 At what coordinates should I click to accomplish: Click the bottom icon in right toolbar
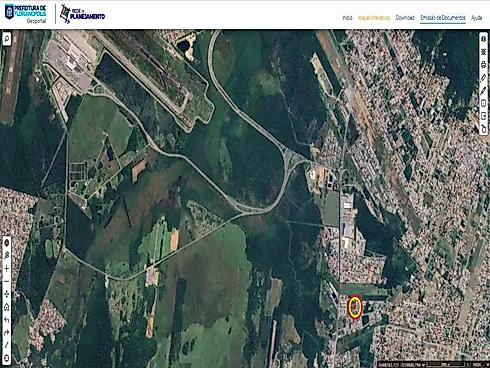coord(483,129)
